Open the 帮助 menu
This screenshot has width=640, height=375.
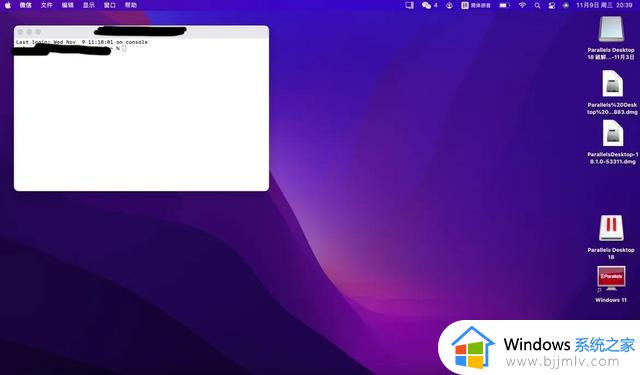pyautogui.click(x=131, y=5)
